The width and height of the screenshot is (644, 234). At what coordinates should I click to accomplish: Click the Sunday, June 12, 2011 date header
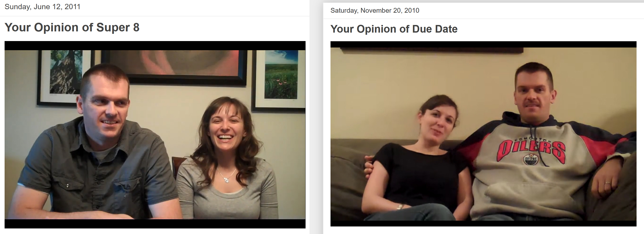click(x=43, y=7)
